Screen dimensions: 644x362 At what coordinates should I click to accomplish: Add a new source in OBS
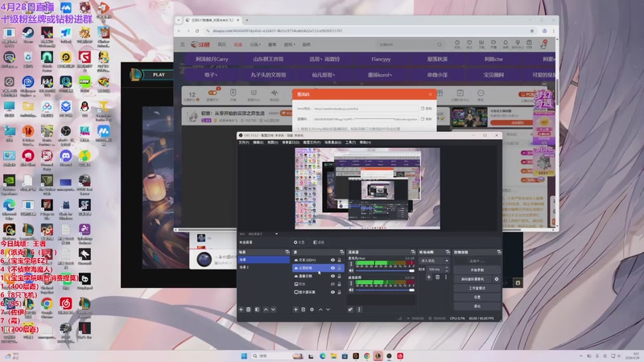click(295, 310)
